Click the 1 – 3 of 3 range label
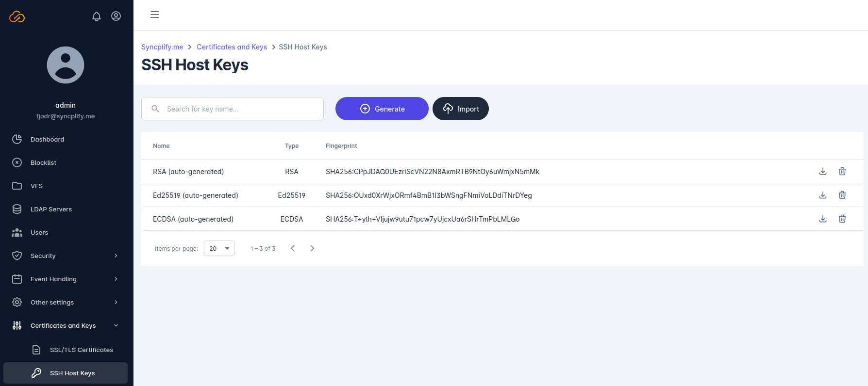Viewport: 868px width, 386px height. point(263,249)
